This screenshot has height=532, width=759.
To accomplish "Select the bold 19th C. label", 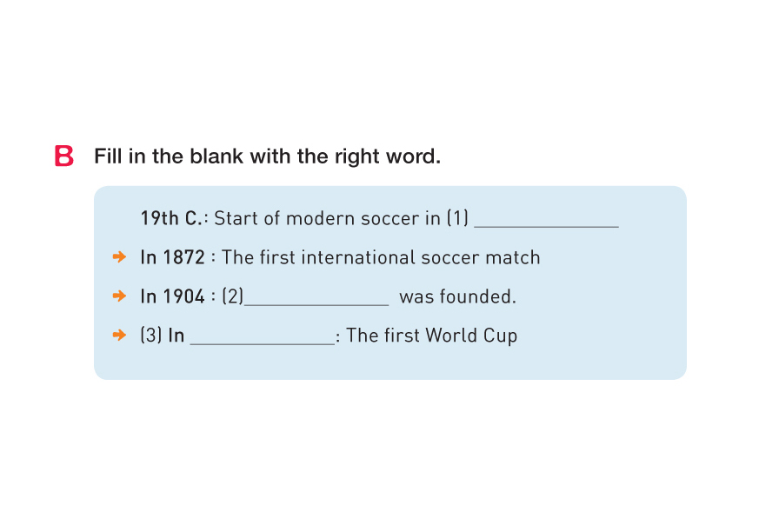I will pyautogui.click(x=174, y=218).
